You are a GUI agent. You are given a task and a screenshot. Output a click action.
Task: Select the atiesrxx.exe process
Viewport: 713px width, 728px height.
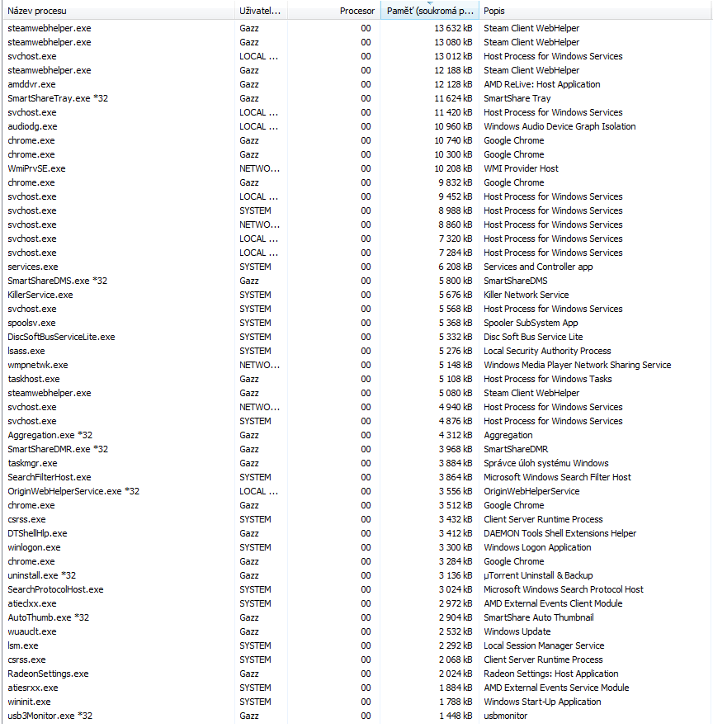coord(357,688)
